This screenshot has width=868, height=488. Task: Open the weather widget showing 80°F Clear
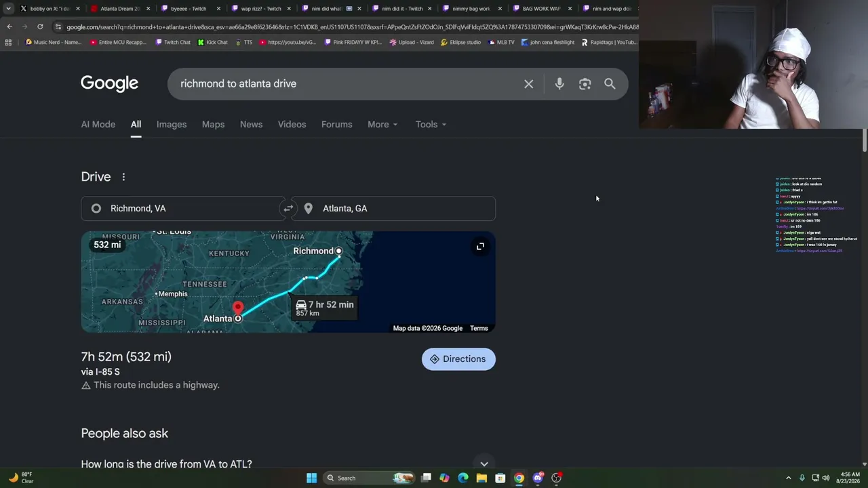point(20,478)
